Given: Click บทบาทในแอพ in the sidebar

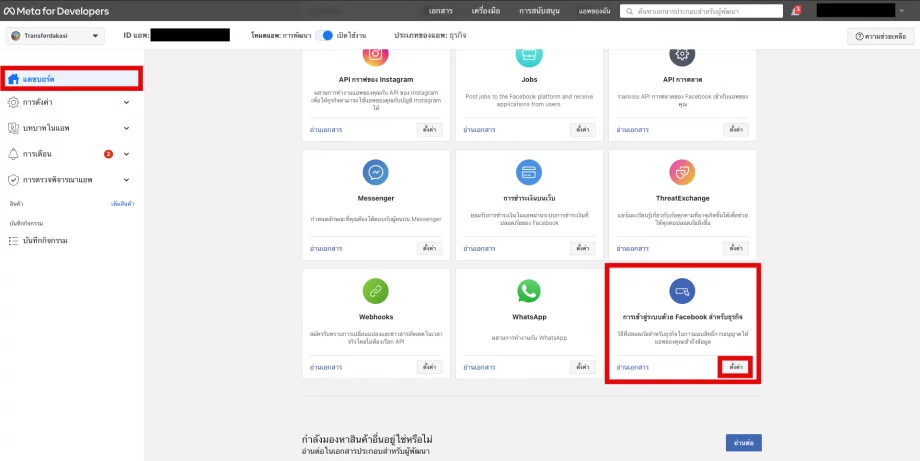Looking at the screenshot, I should point(46,128).
